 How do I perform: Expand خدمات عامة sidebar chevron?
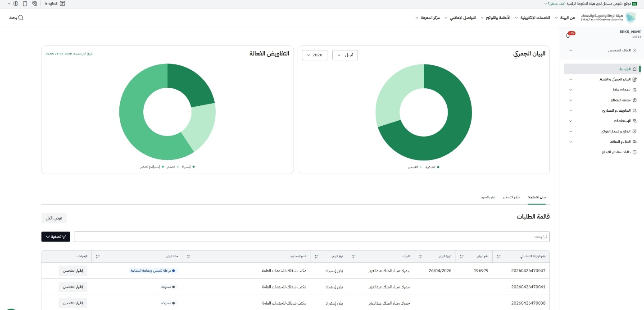tap(571, 90)
